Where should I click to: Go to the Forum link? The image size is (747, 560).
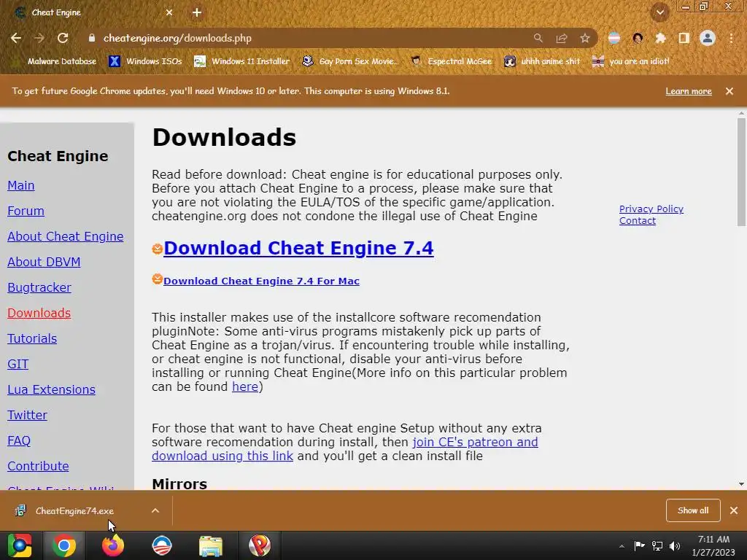26,211
